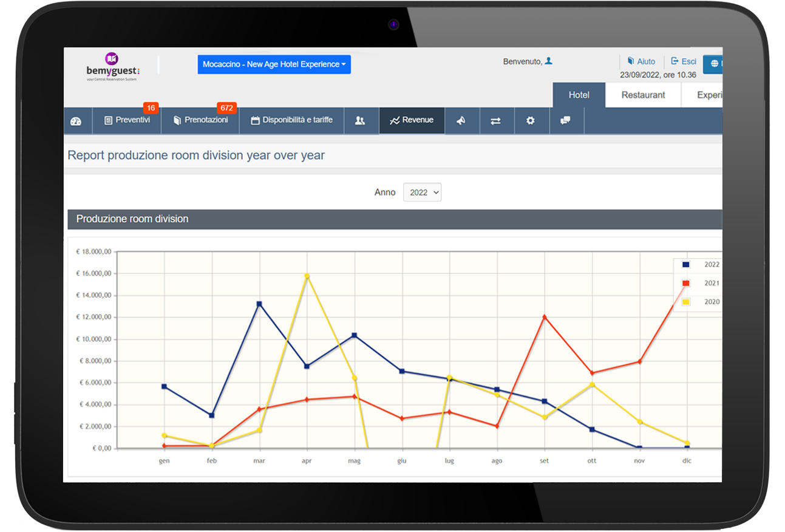Viewport: 785px width, 532px height.
Task: Click the 2022 blue data point at mar
Action: pyautogui.click(x=259, y=304)
